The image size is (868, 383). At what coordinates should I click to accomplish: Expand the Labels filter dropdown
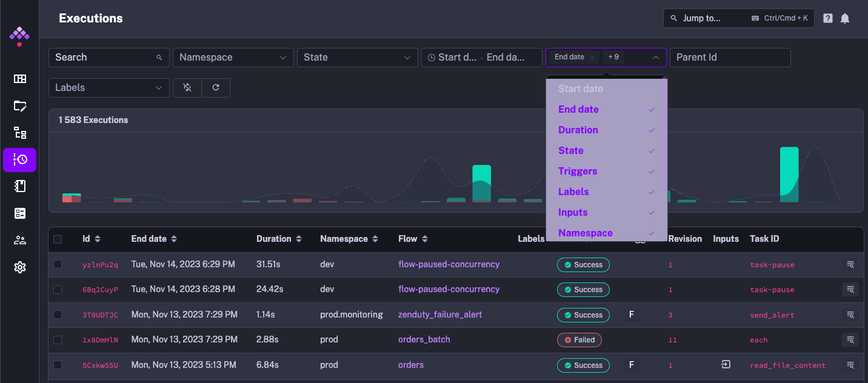(x=109, y=88)
